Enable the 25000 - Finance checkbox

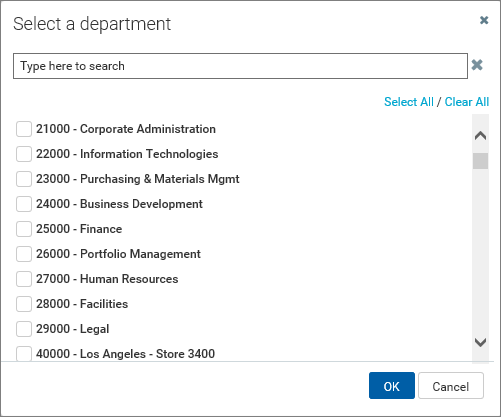tap(24, 229)
